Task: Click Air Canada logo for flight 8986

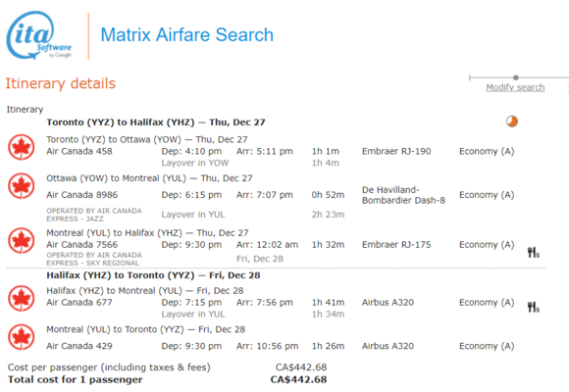Action: point(22,186)
